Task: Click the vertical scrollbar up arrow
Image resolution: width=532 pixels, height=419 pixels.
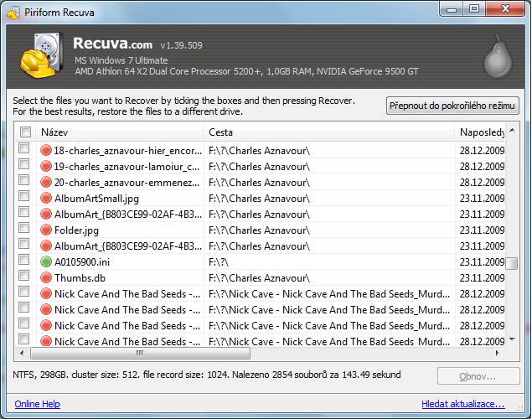Action: (513, 130)
